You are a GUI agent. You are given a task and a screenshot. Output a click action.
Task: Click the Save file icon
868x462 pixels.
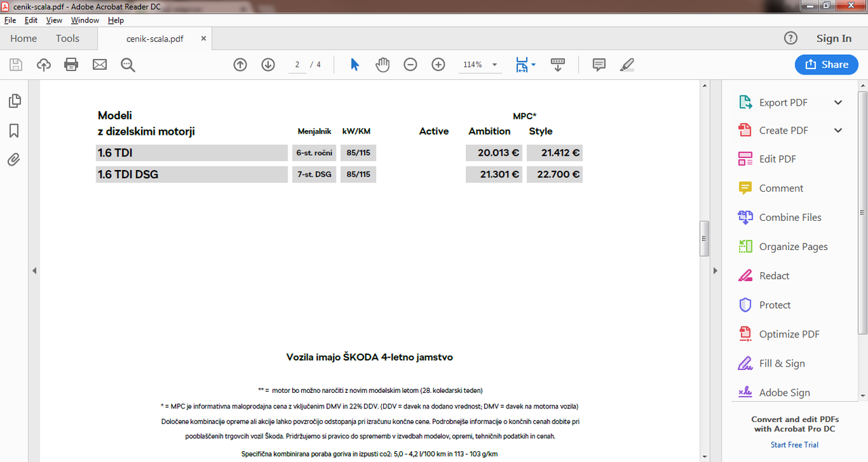tap(16, 64)
